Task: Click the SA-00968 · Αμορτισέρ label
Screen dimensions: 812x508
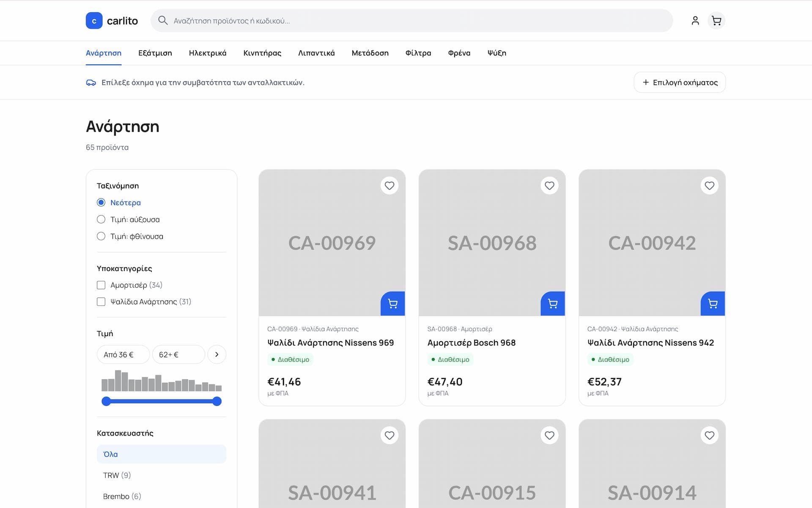Action: coord(460,329)
